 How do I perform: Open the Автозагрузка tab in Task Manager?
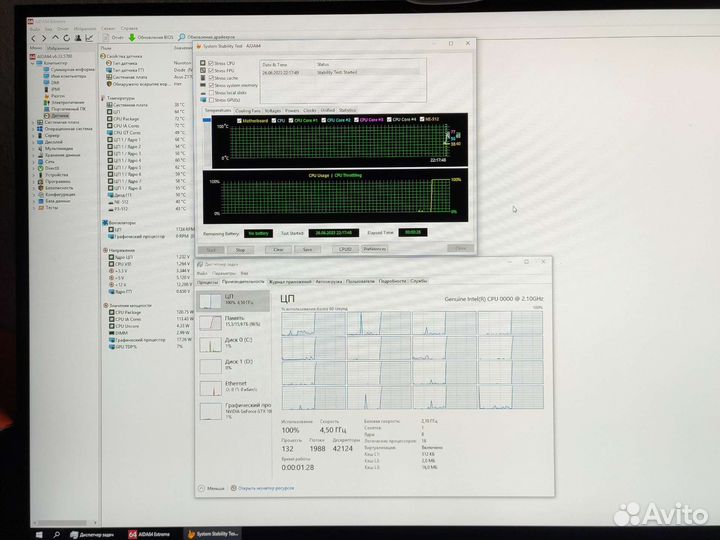(329, 281)
